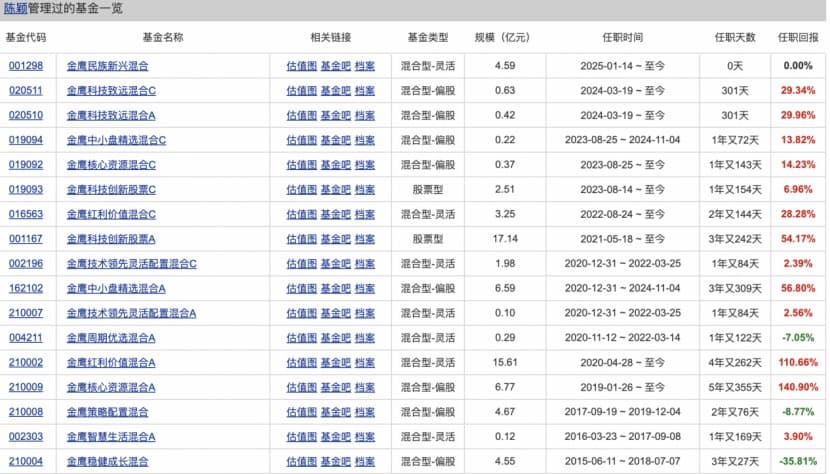Open 基金吧 for 金鹰科技致远混合A
The image size is (830, 474).
tap(335, 115)
